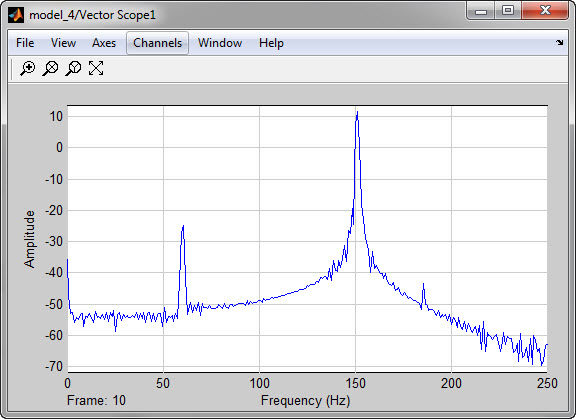Autoscale the plot with the arrows icon

coord(96,68)
